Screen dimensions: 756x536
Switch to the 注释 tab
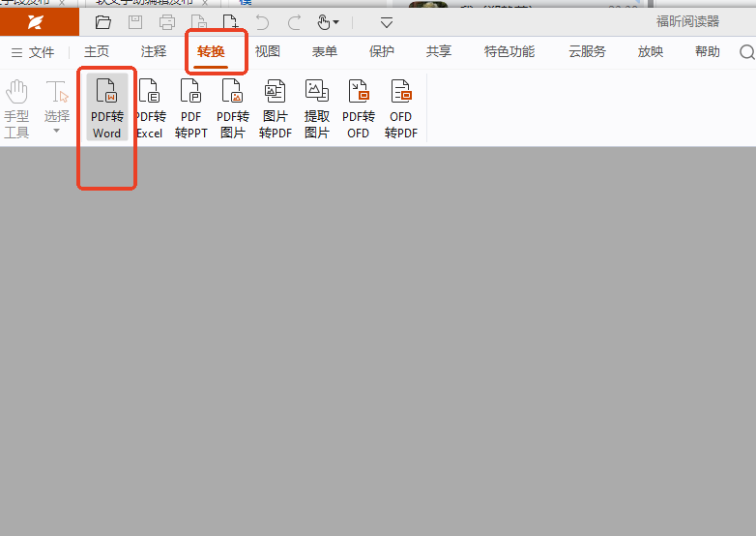(154, 52)
